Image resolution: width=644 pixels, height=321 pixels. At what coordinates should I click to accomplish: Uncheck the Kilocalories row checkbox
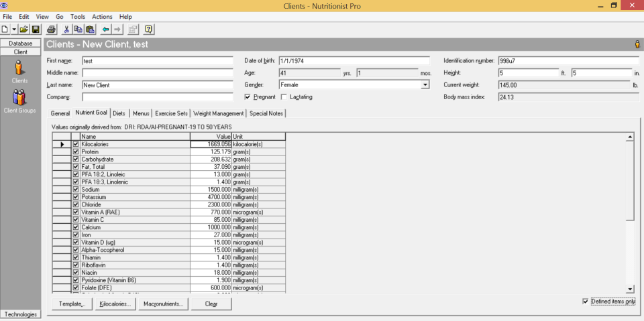(75, 145)
